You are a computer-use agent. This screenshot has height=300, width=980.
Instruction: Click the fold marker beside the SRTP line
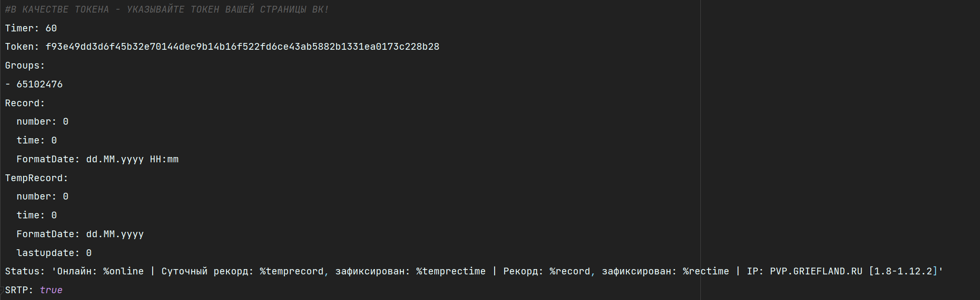tap(2, 290)
